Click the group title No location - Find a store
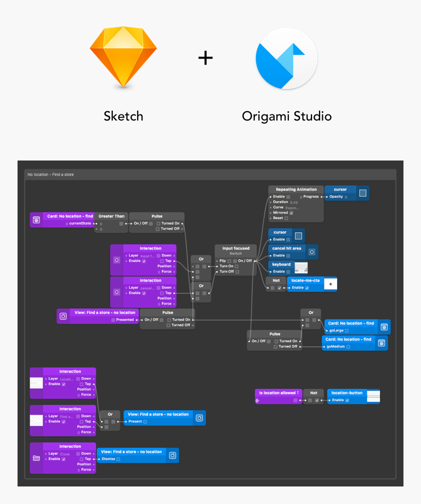The image size is (421, 504). click(50, 175)
